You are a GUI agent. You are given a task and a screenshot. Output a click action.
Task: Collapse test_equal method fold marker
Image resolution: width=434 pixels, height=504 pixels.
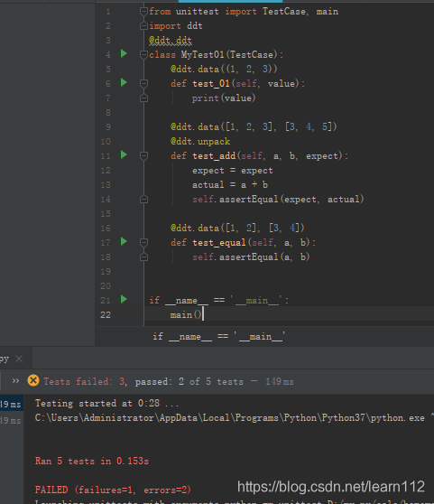click(143, 242)
